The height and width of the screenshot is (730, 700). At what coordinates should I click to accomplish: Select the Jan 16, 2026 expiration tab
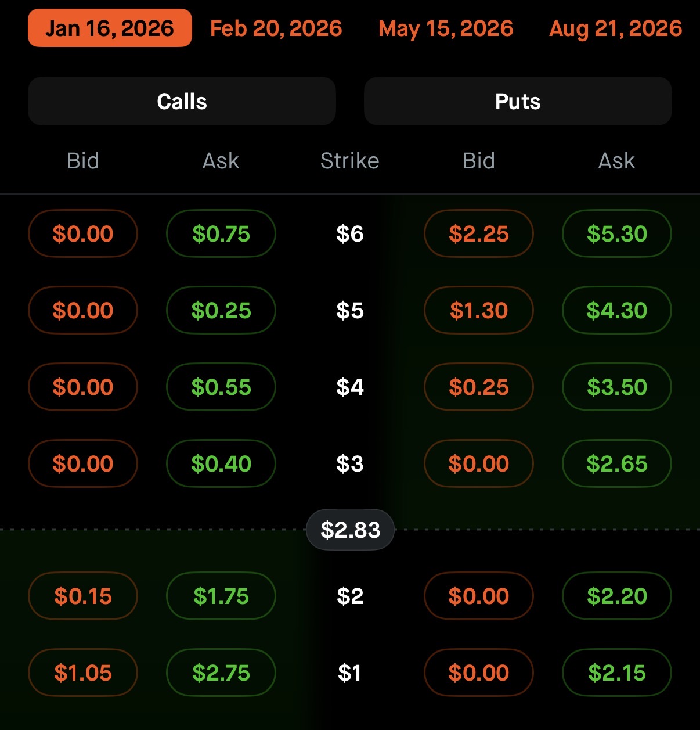coord(110,28)
